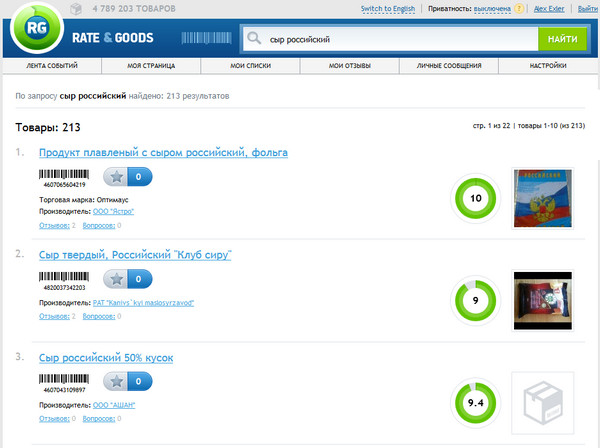Star the Сыр российский 50% кусок
This screenshot has height=448, width=600.
click(x=116, y=381)
